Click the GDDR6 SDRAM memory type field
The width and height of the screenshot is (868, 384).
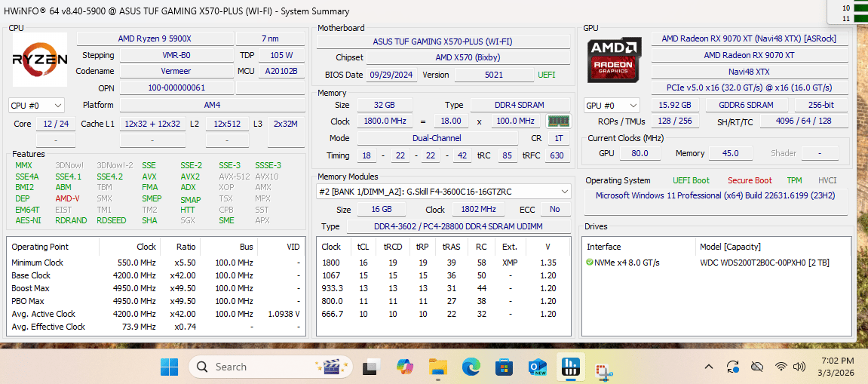[x=747, y=106]
